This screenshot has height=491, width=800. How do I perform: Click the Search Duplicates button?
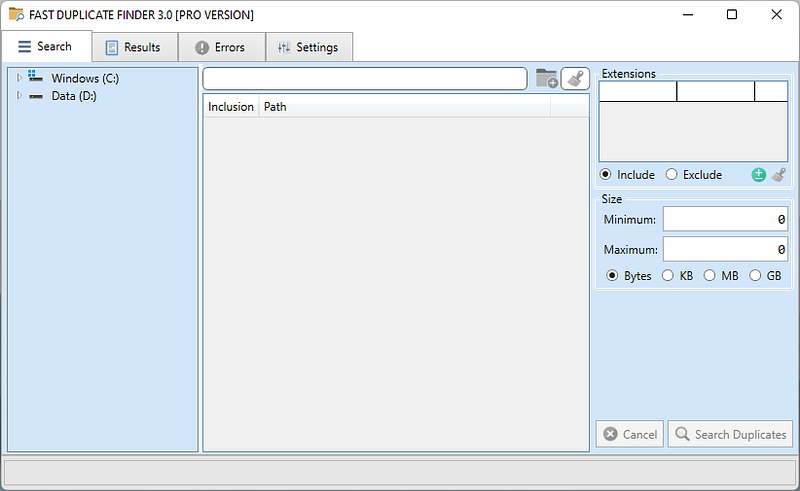730,434
